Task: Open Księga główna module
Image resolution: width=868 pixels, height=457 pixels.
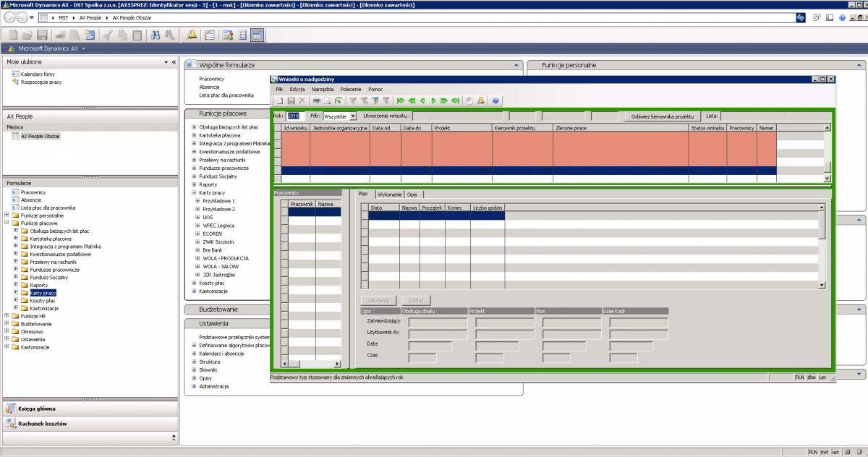Action: click(x=36, y=409)
